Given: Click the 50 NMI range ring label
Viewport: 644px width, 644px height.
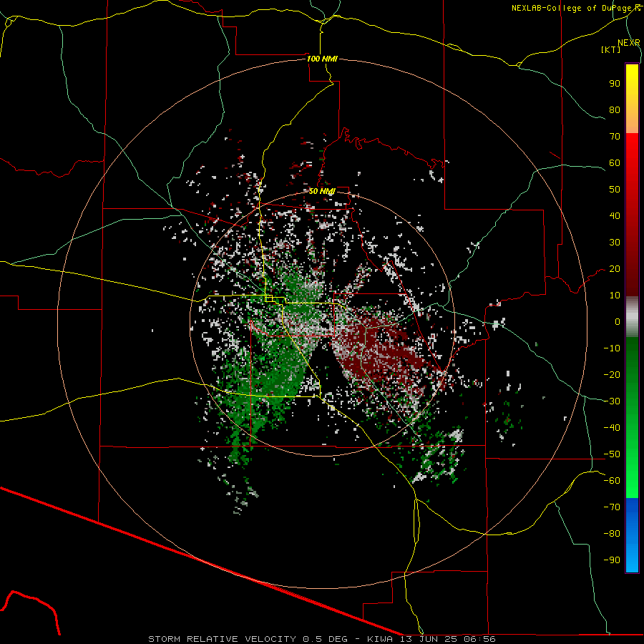Looking at the screenshot, I should (x=322, y=191).
